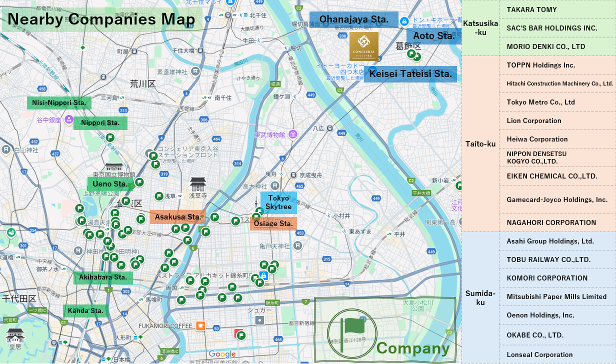Screen dimensions: 616x364
Task: Click the Osiage Sta. label
Action: coord(273,223)
